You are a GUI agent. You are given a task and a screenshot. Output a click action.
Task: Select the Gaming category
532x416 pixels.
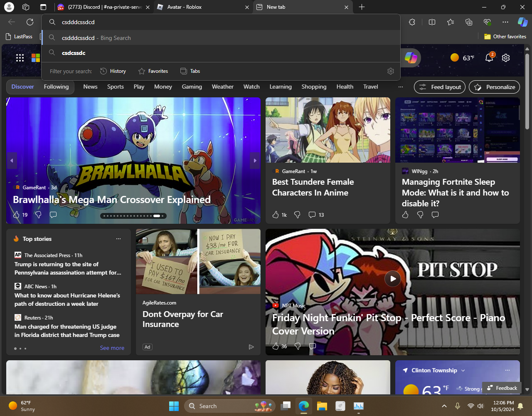pos(192,87)
